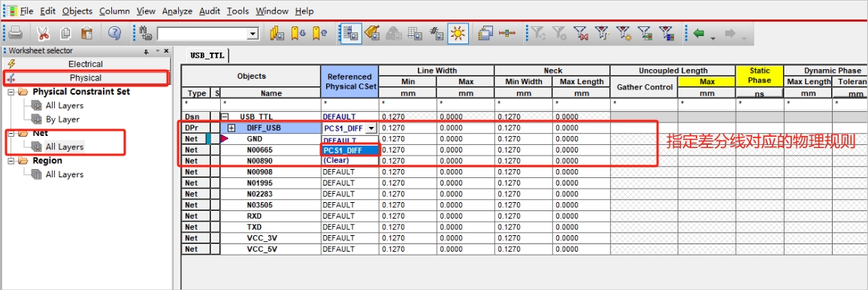Open the File menu
868x290 pixels.
(27, 11)
